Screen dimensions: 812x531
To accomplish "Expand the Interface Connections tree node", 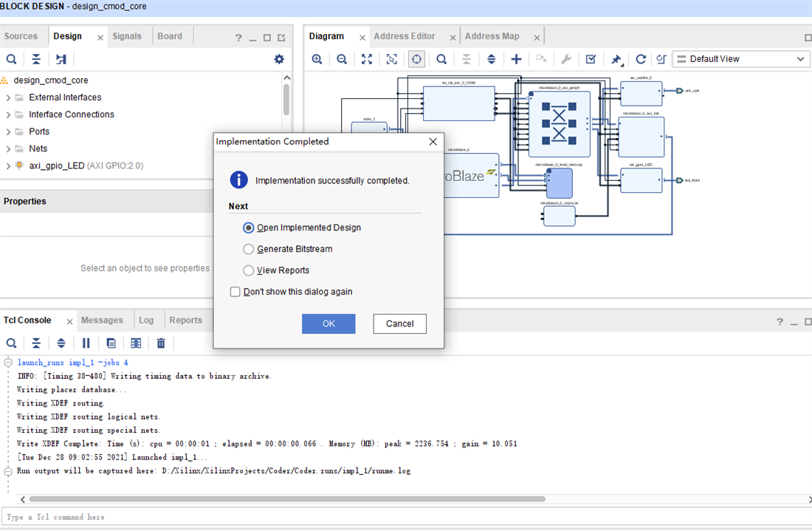I will (x=8, y=114).
